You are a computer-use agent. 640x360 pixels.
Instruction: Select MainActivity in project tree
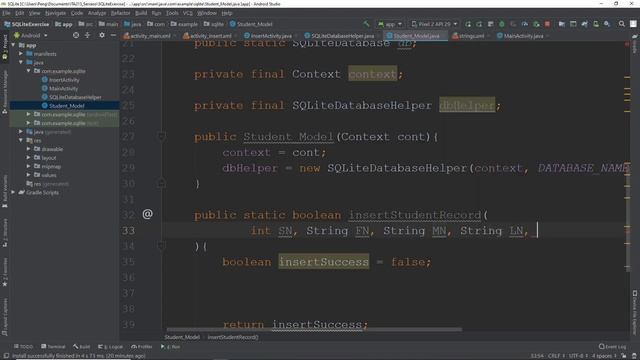point(60,88)
